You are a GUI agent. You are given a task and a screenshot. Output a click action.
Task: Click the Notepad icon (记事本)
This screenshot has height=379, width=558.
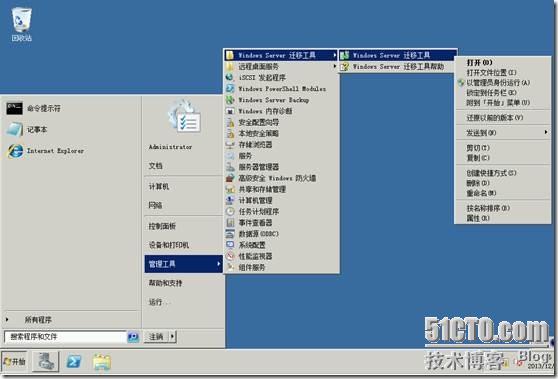tap(14, 130)
